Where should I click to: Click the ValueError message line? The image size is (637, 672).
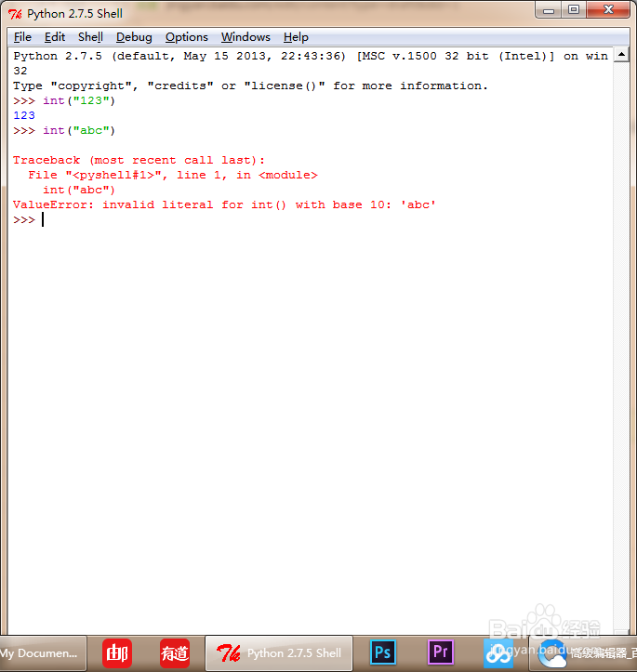[x=224, y=204]
